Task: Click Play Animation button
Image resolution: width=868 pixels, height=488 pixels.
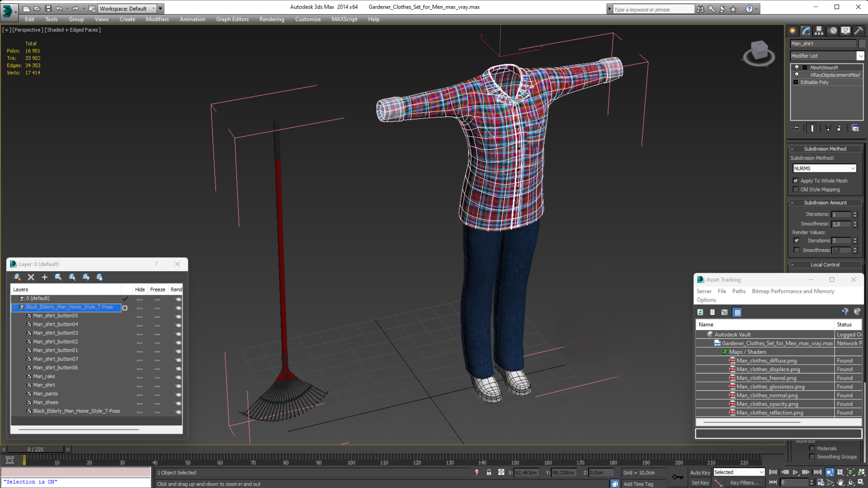Action: (795, 472)
